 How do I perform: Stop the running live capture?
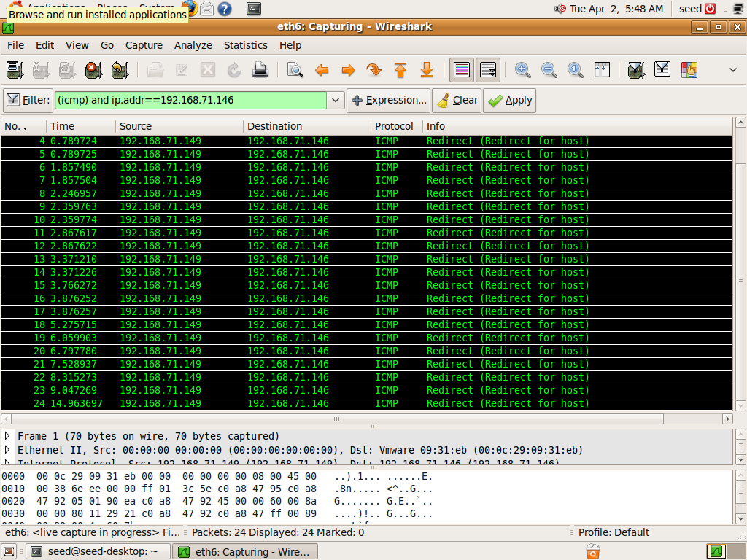(x=93, y=70)
